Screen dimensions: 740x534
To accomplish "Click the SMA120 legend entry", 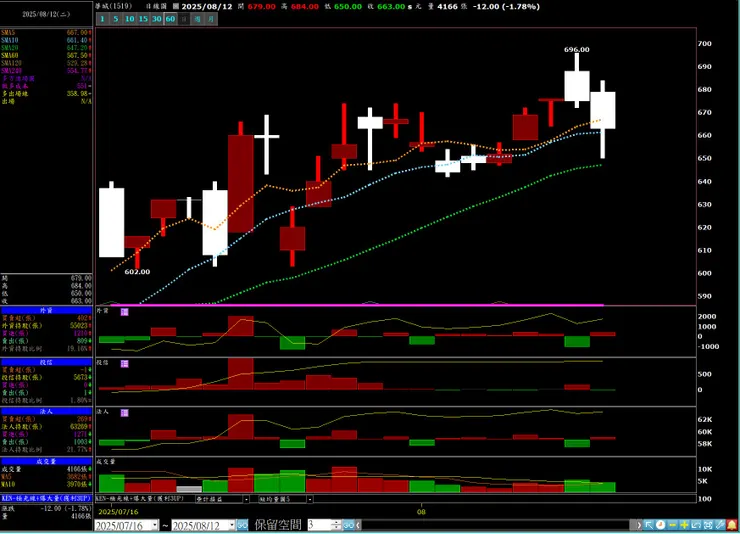I will point(46,63).
